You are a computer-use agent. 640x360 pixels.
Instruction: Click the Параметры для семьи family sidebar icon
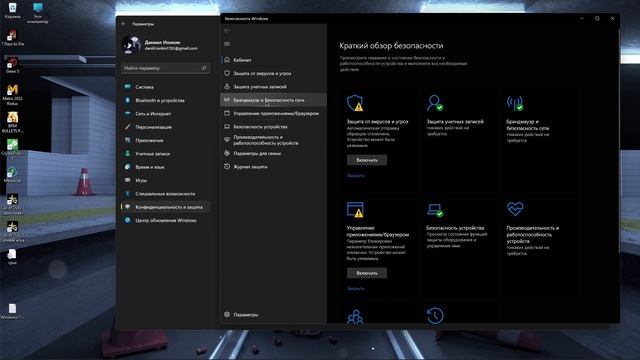point(227,153)
